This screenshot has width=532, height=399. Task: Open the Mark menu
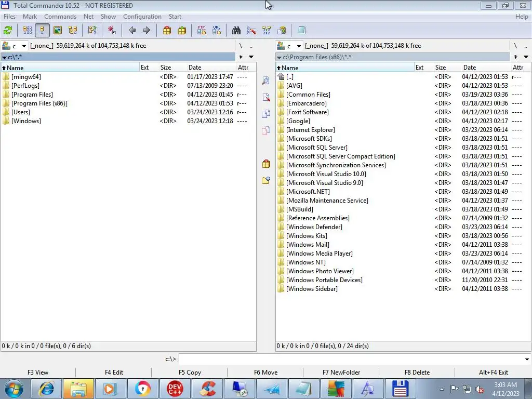[30, 16]
